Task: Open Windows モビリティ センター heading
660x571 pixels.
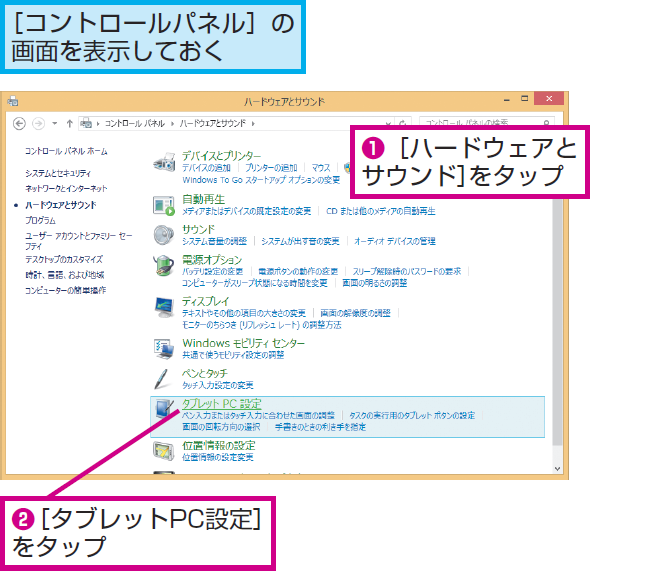Action: point(243,343)
